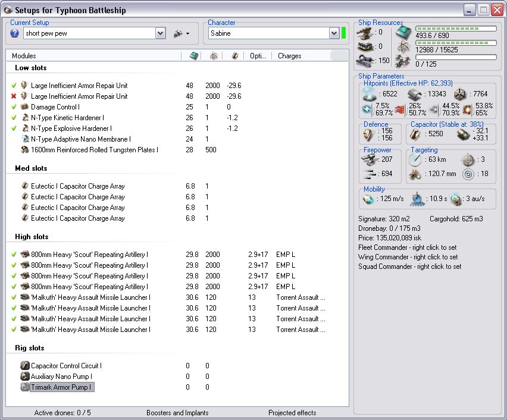The image size is (507, 420).
Task: Click the thermal resistance icon showing 26%
Action: click(x=400, y=109)
